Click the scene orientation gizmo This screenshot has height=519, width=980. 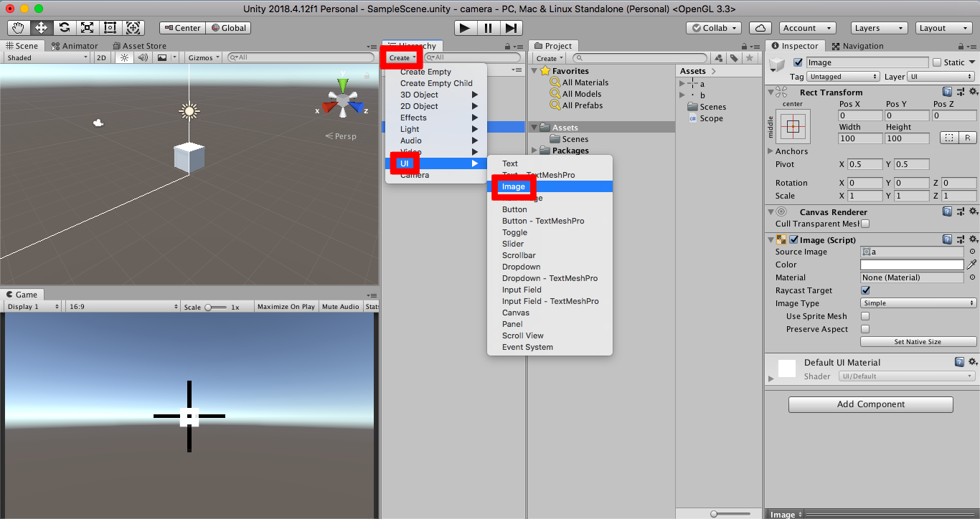pyautogui.click(x=344, y=100)
